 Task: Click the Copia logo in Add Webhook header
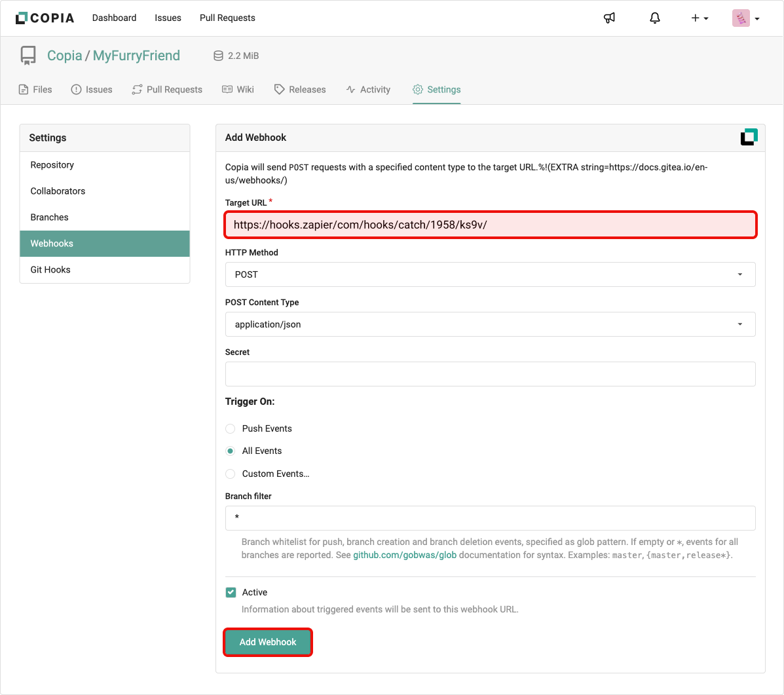(x=749, y=137)
